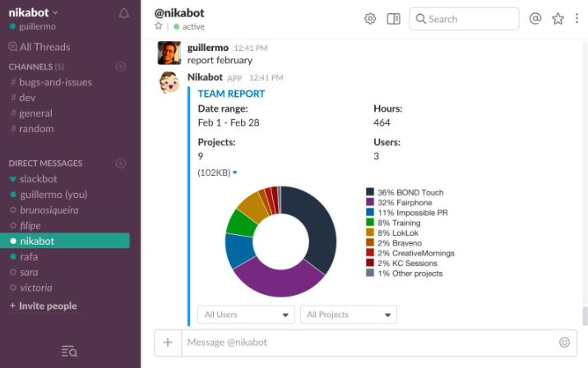The width and height of the screenshot is (588, 368).
Task: Click 12:41 PM timestamp on guillermo's message
Action: pos(251,48)
